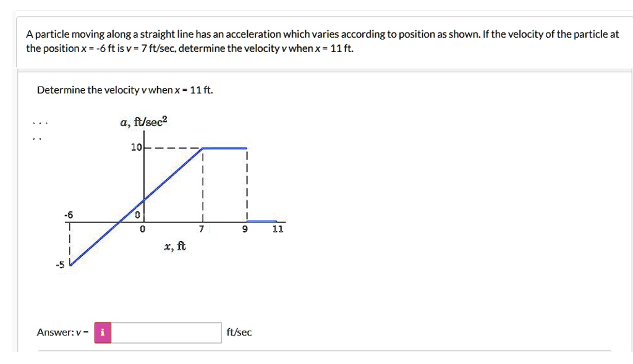Click 'Determine the velocity v when x = 11 ft.'
This screenshot has height=364, width=633.
[x=124, y=90]
